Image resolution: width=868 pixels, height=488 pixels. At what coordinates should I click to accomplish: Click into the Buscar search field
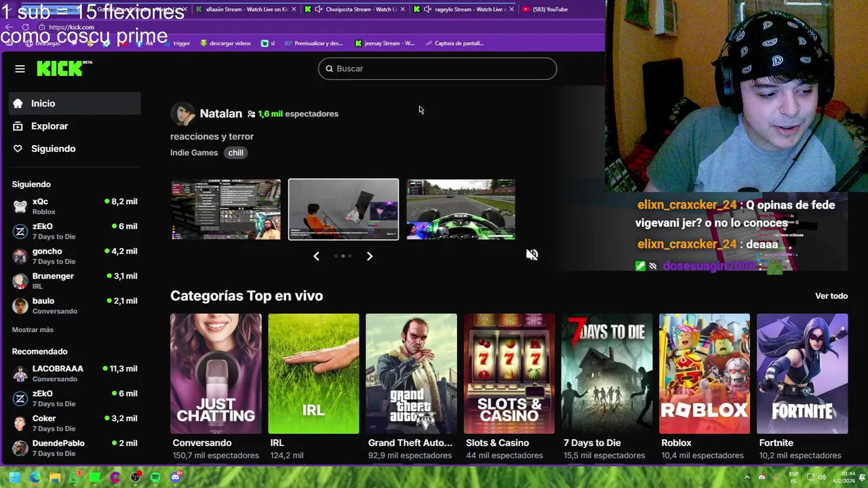pos(437,68)
